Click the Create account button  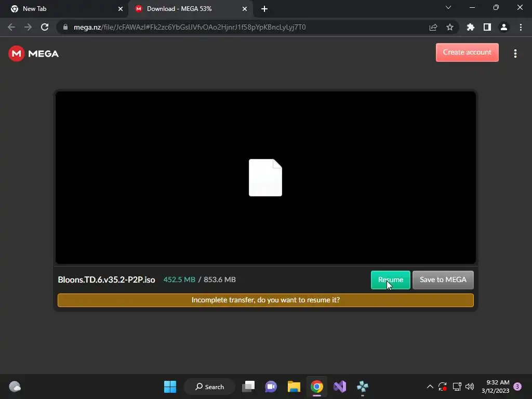click(x=467, y=52)
